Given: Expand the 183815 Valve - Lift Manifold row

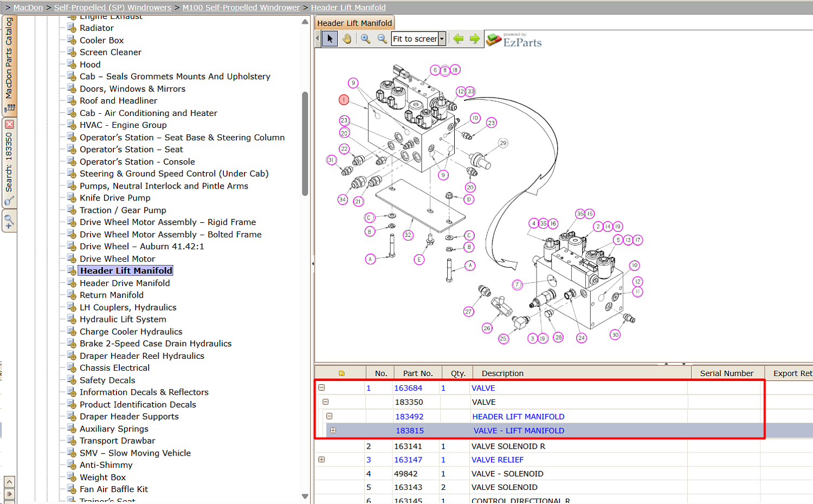Looking at the screenshot, I should (333, 430).
